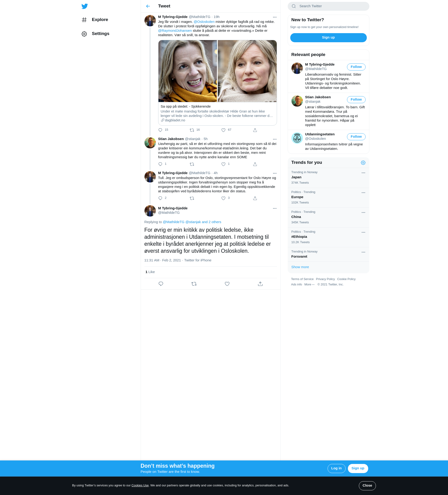Open options for the Forsvaret trend
448x495 pixels.
(363, 252)
